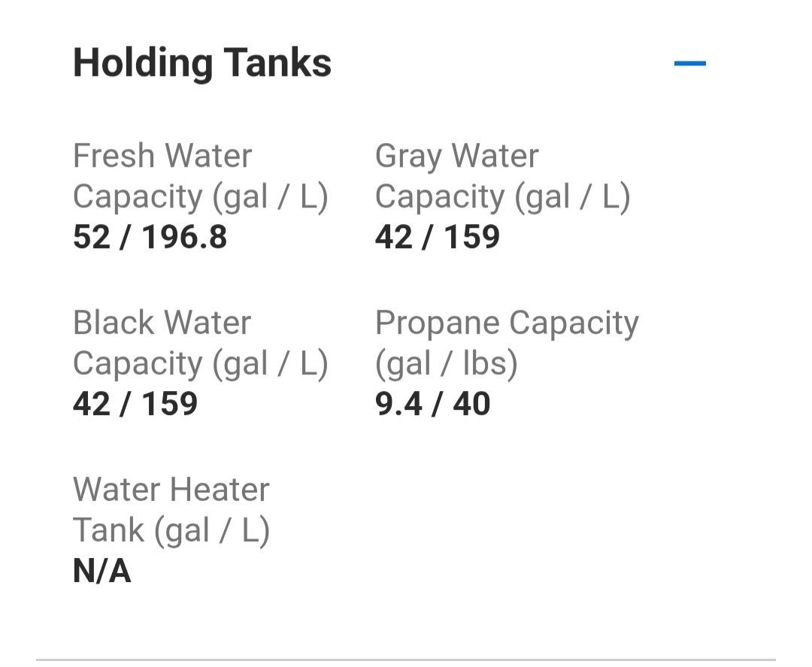Click the 52 / 196.8 fresh water value

click(x=150, y=238)
